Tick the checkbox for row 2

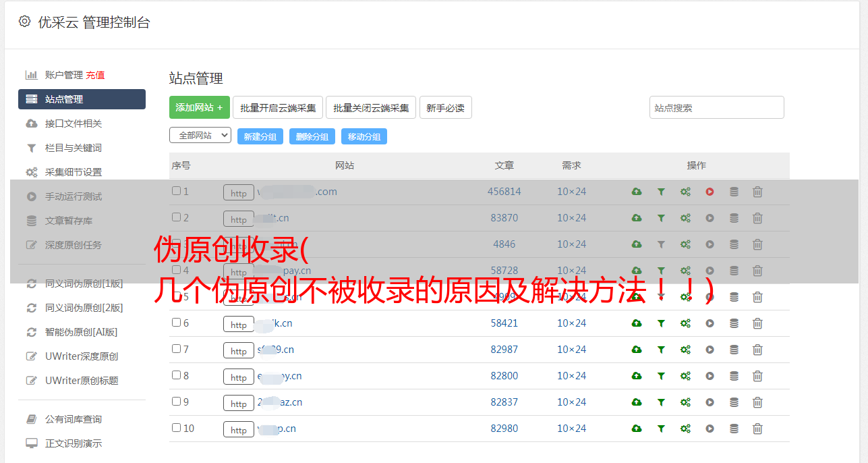pyautogui.click(x=176, y=217)
